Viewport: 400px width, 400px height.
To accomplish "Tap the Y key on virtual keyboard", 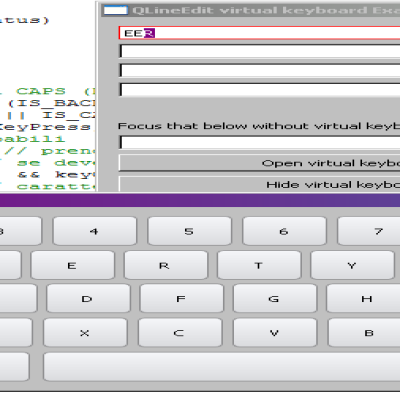I will click(x=352, y=265).
